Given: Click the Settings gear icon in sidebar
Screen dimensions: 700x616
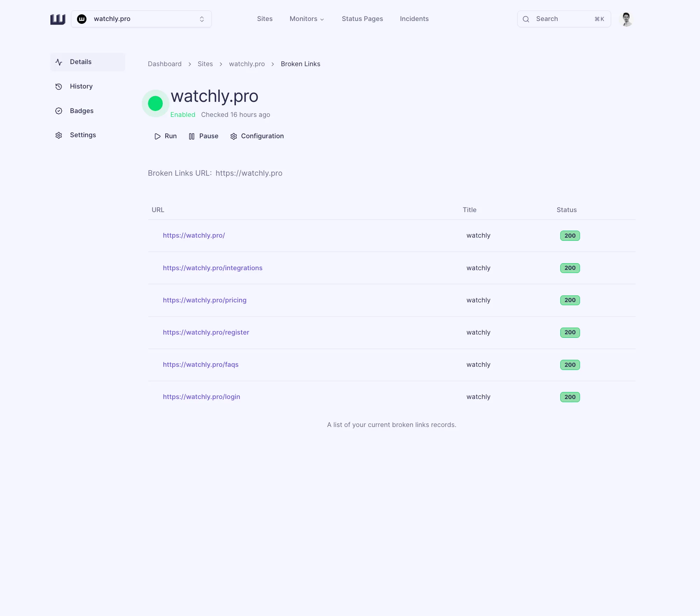Looking at the screenshot, I should (59, 135).
